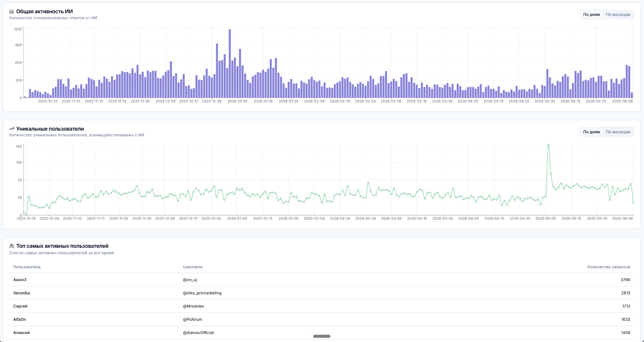Click the @AleksivOfficial username
The image size is (644, 342).
coord(198,333)
